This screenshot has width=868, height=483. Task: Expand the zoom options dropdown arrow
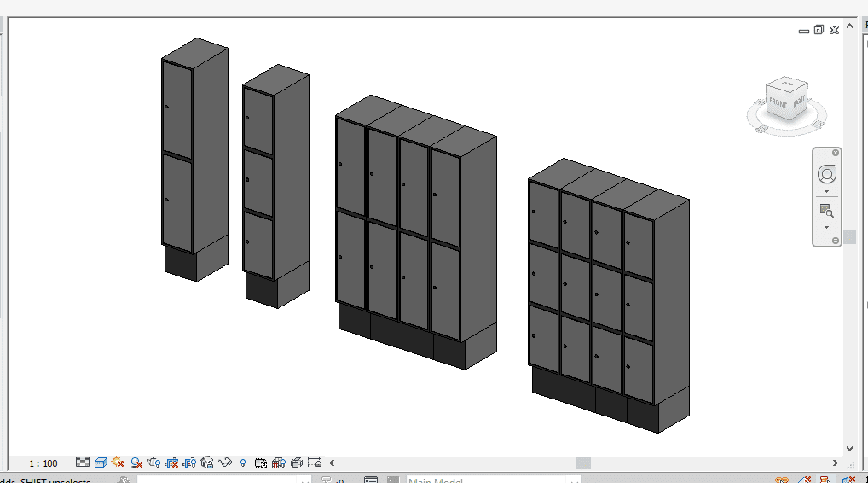click(826, 228)
